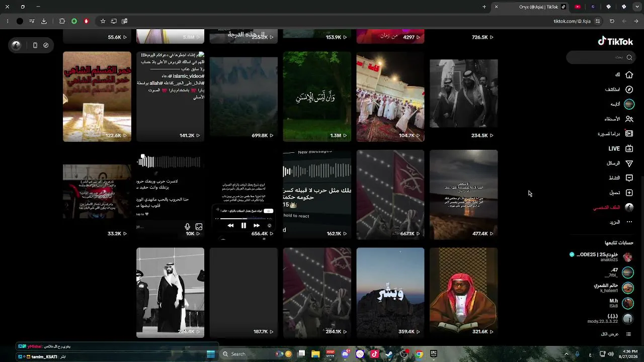Open the Messages paper-plane icon
This screenshot has width=644, height=362.
click(629, 163)
